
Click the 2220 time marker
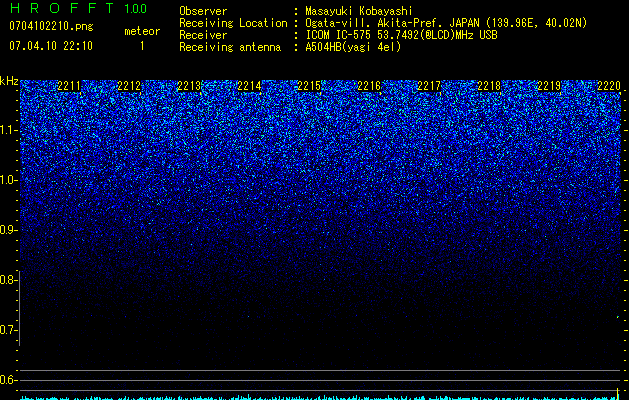(609, 86)
